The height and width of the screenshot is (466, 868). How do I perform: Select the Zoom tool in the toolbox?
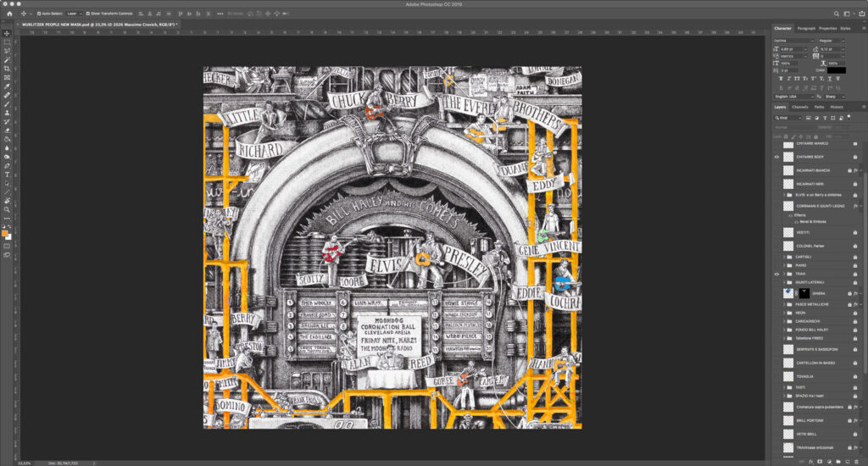click(x=7, y=210)
